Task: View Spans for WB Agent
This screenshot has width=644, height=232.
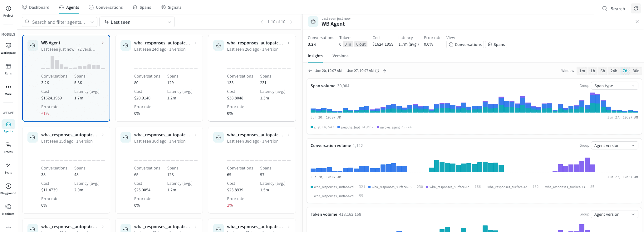Action: coord(496,44)
